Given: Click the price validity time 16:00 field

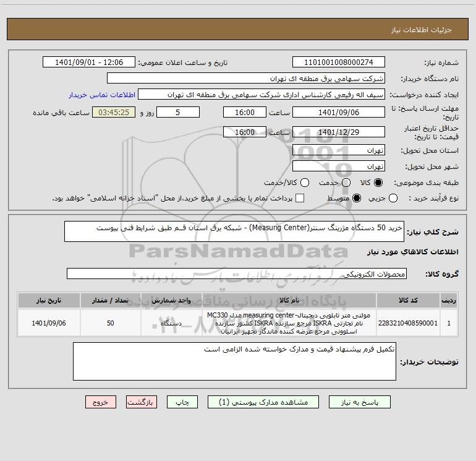Looking at the screenshot, I should (x=245, y=132).
